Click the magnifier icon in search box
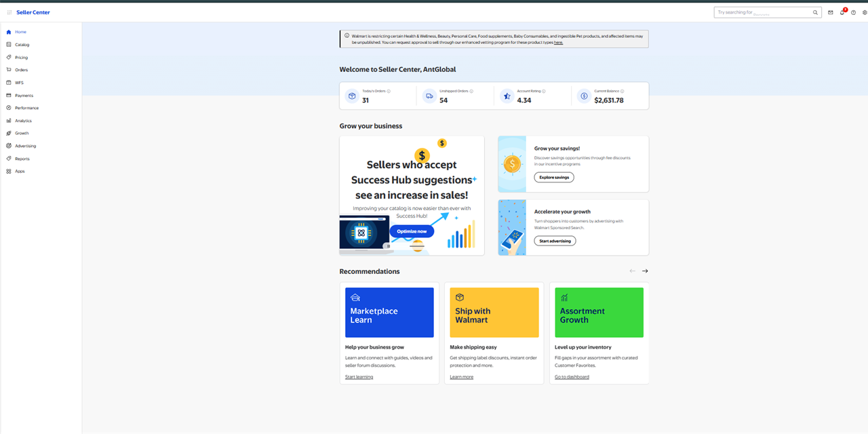Image resolution: width=868 pixels, height=434 pixels. (816, 12)
